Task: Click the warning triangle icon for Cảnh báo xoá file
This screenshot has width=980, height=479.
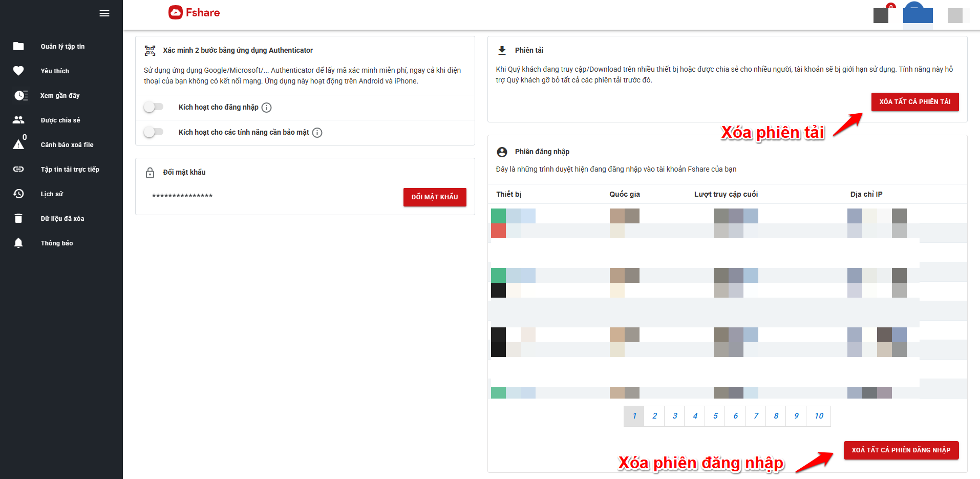Action: click(x=18, y=145)
